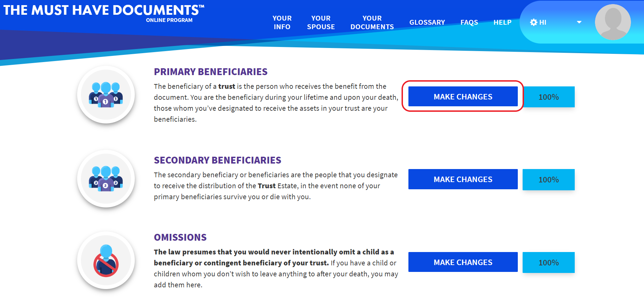Open the Your Spouse menu

[x=321, y=22]
